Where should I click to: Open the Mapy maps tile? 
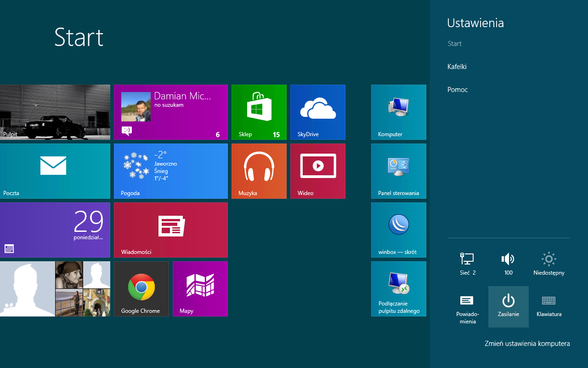[x=200, y=288]
